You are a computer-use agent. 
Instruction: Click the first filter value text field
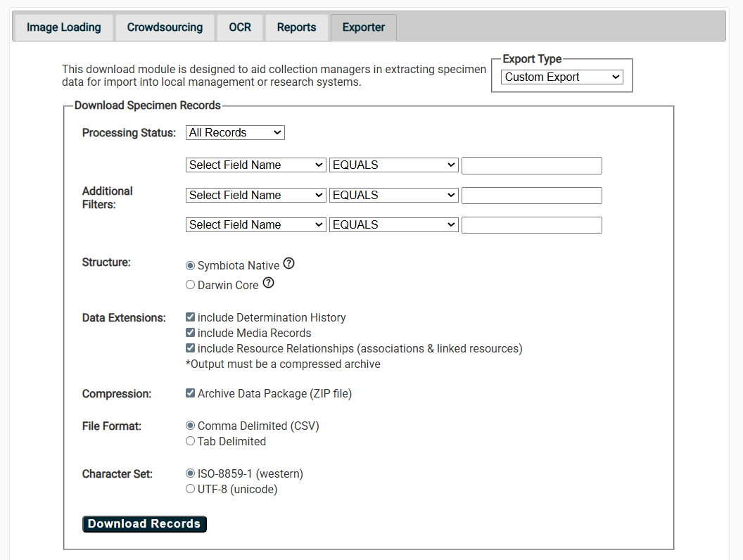coord(531,165)
